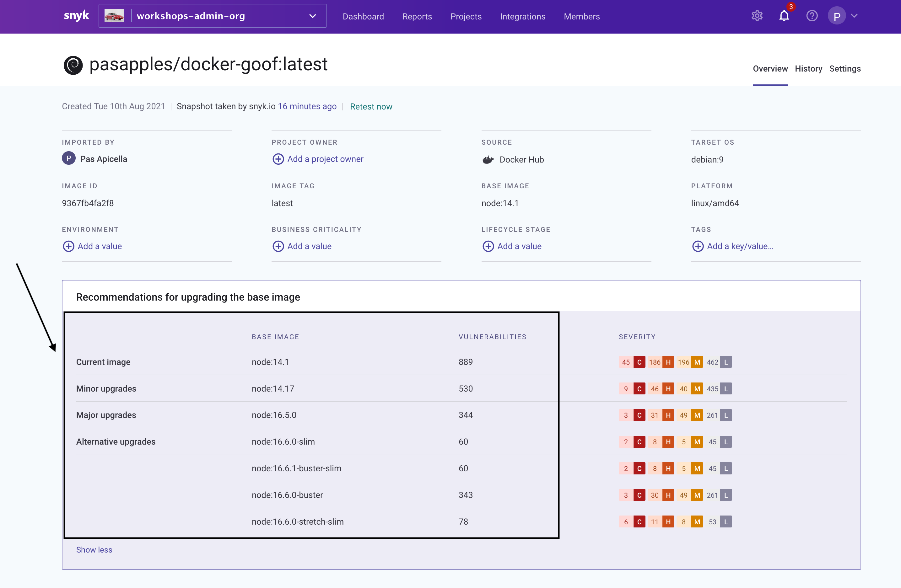
Task: Click plus icon under Environment
Action: pos(68,246)
